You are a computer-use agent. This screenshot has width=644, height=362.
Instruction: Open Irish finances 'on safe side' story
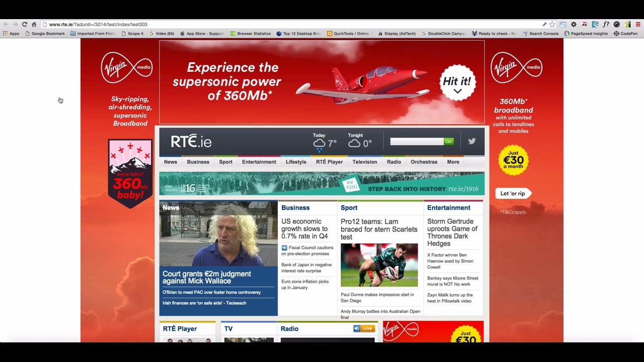tap(204, 303)
